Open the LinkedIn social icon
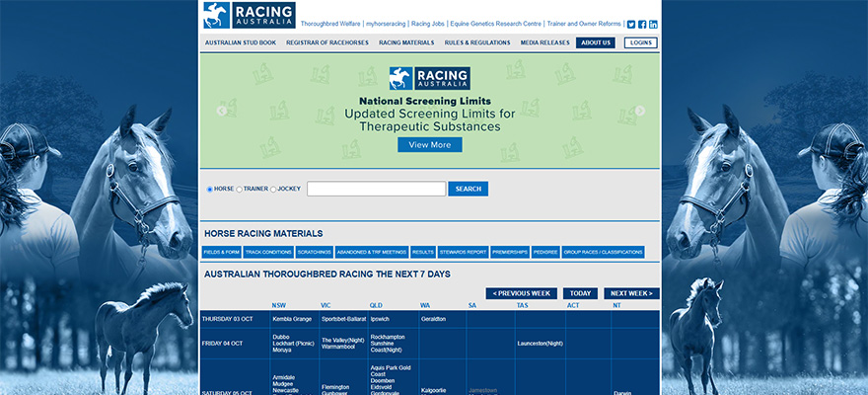The width and height of the screenshot is (868, 395). [653, 25]
